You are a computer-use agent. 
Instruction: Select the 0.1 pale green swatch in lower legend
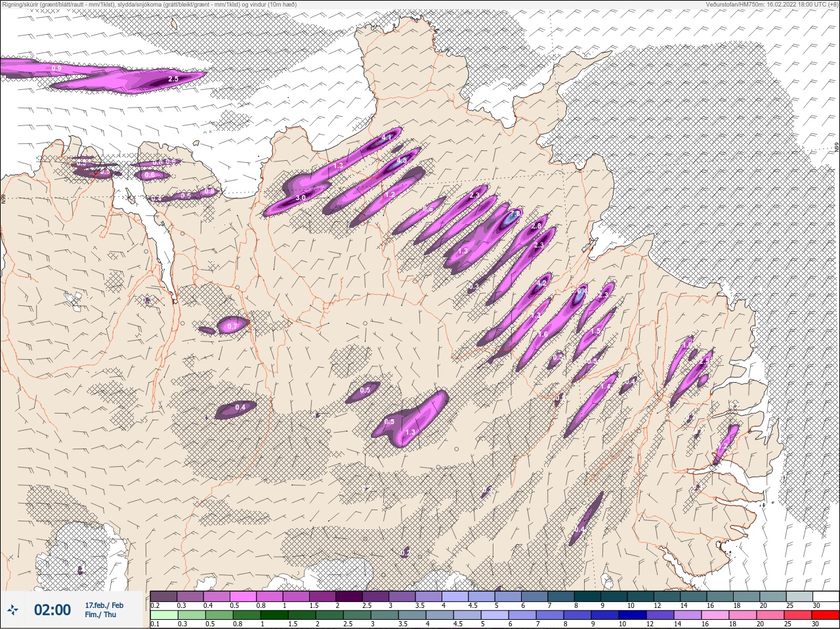pos(163,615)
